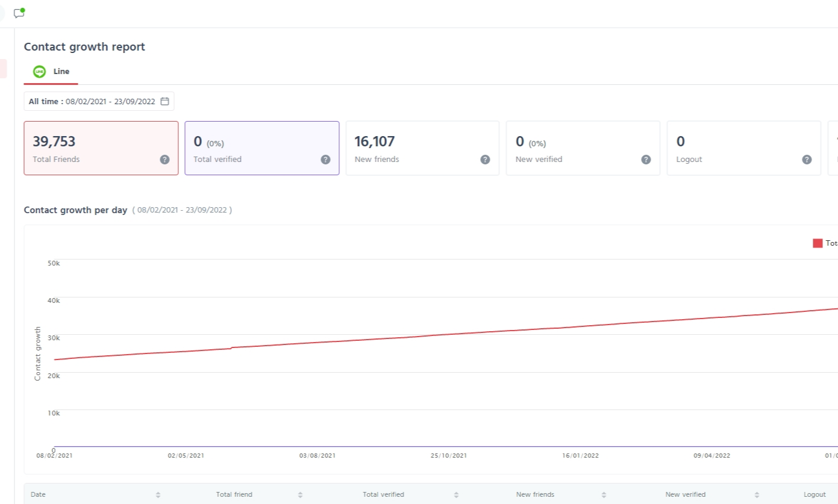838x504 pixels.
Task: Open the chat notifications icon
Action: [19, 13]
